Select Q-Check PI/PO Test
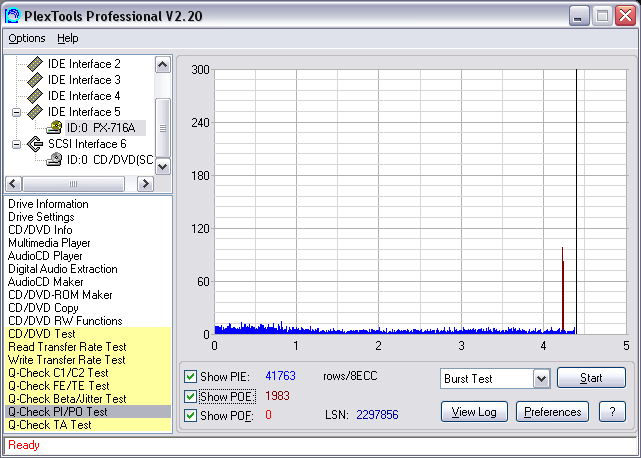Image resolution: width=641 pixels, height=458 pixels. (x=88, y=412)
